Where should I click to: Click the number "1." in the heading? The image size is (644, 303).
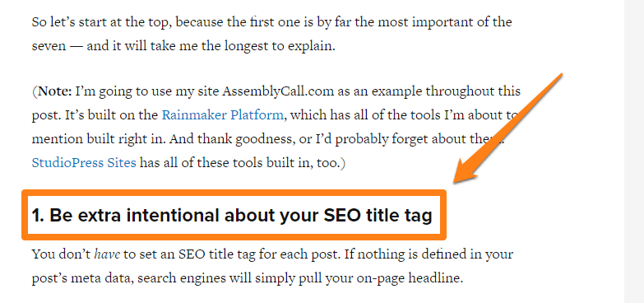[38, 216]
